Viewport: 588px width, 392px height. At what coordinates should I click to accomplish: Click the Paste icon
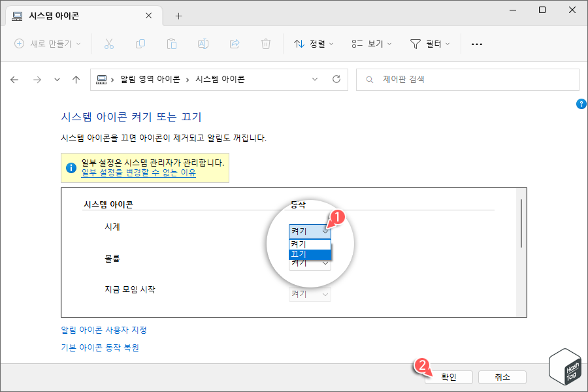pos(171,44)
